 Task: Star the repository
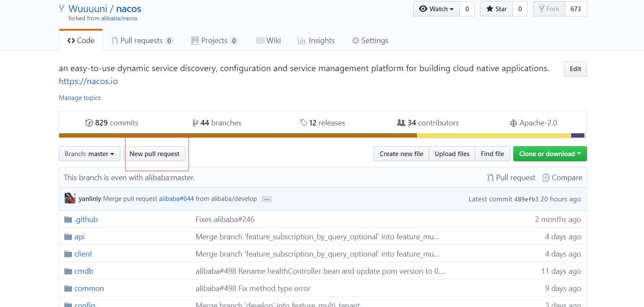click(496, 9)
